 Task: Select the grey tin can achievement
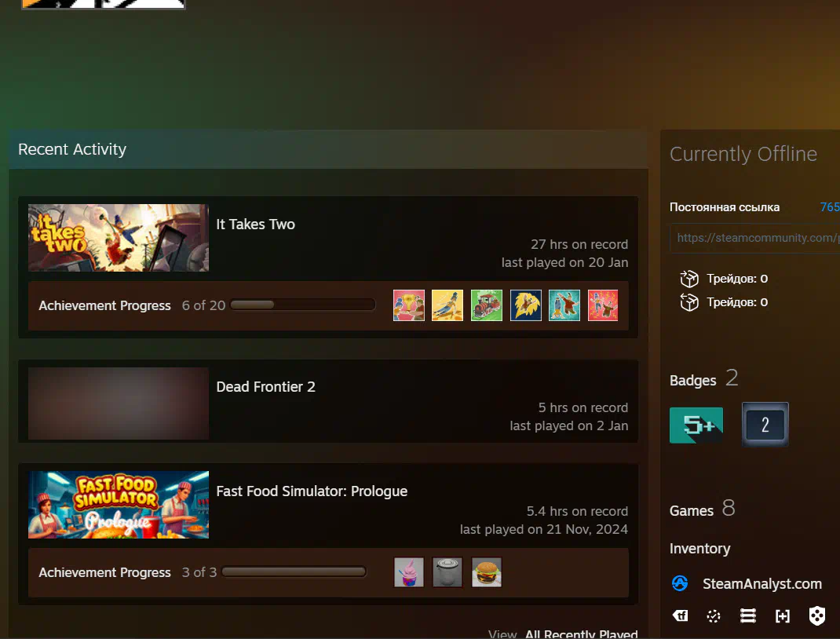point(447,572)
